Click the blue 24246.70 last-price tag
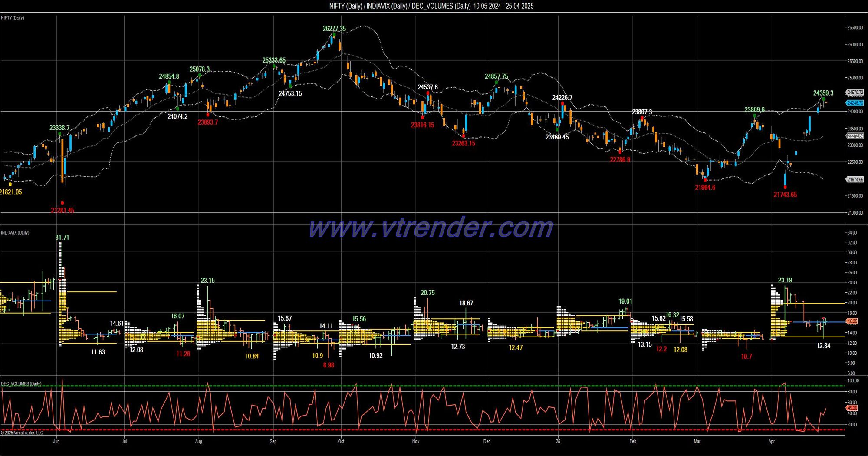This screenshot has width=868, height=456. click(x=855, y=103)
